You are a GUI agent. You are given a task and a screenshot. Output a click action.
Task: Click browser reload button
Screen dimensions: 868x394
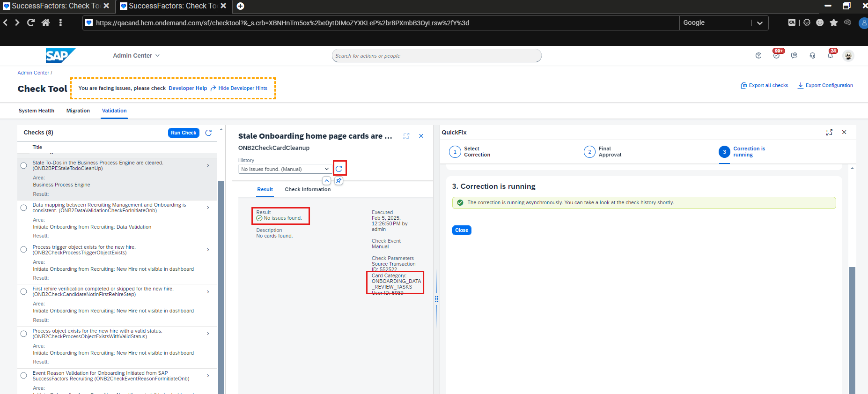click(31, 22)
